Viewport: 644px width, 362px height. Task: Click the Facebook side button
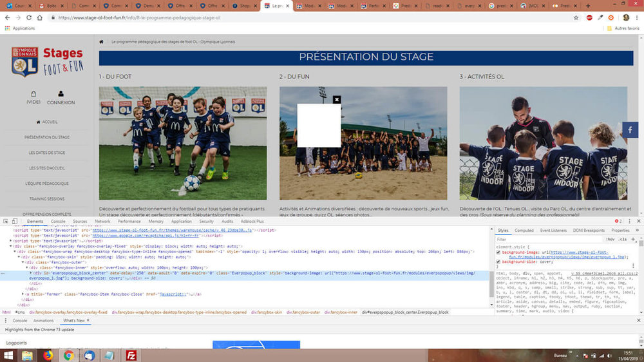(630, 130)
